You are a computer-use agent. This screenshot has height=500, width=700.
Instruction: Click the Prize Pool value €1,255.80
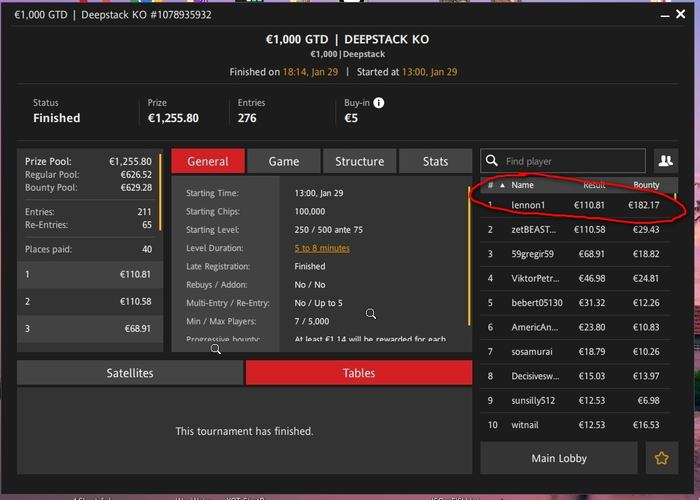(x=130, y=162)
